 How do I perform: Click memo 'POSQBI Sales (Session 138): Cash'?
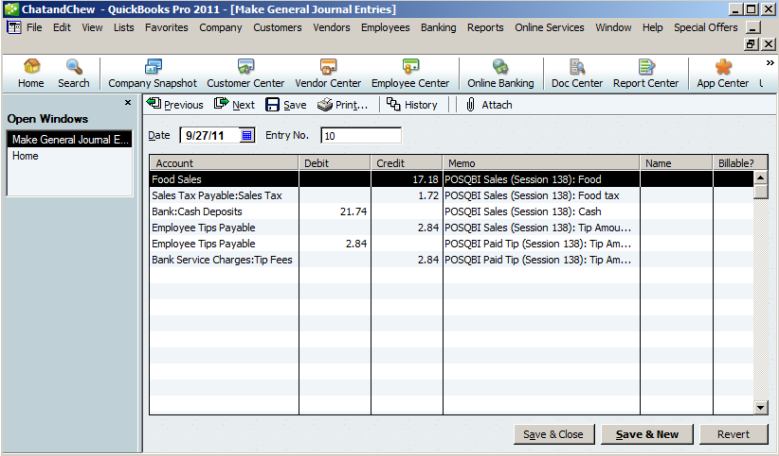(542, 212)
